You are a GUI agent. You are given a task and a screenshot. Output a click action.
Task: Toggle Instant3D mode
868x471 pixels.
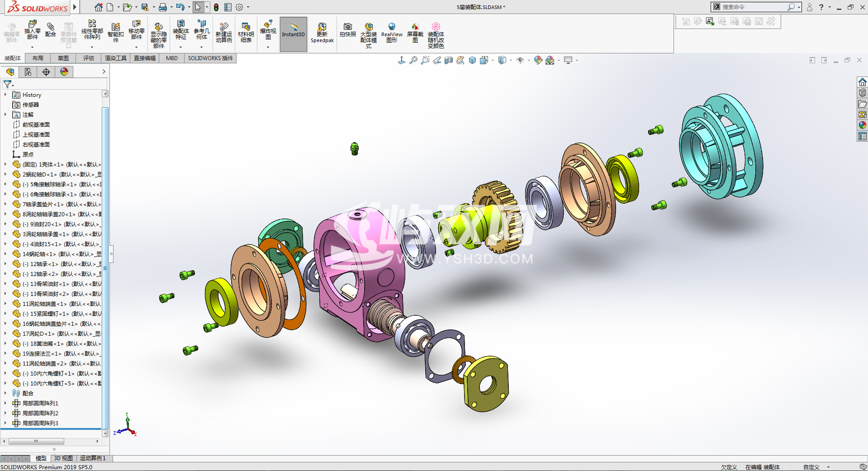pyautogui.click(x=294, y=34)
